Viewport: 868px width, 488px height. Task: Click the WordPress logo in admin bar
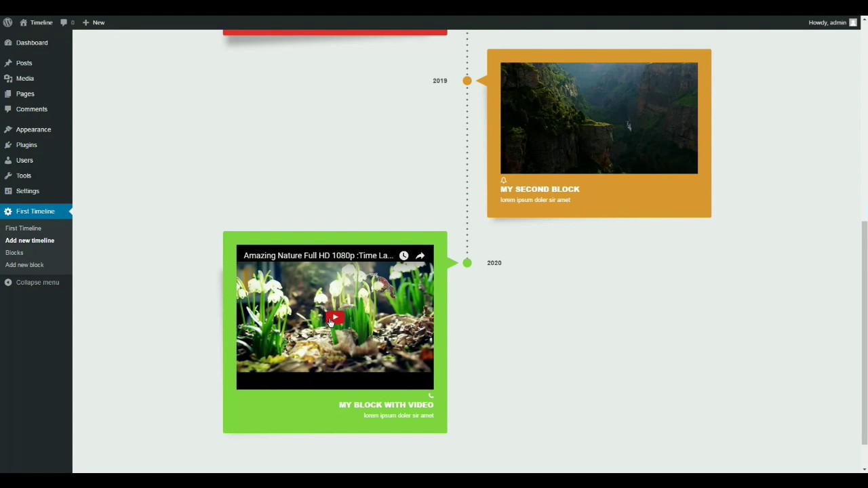[x=7, y=22]
